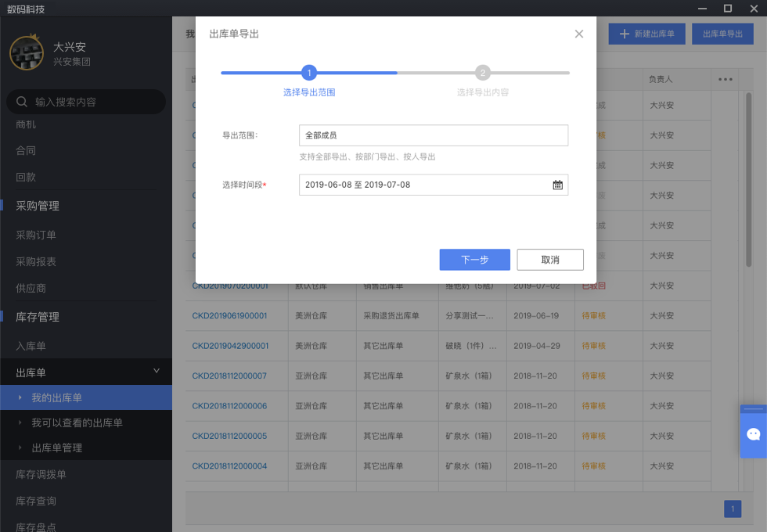Screen dimensions: 767x532
Task: Click step 1 circle 选择导出范围
Action: 309,73
